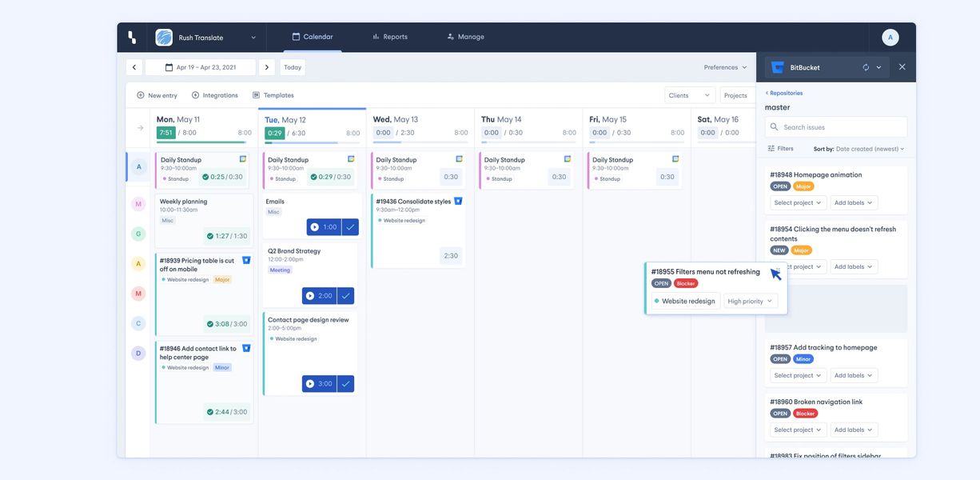Open Monday's Daily Standup entry
This screenshot has height=480, width=980.
(x=201, y=170)
